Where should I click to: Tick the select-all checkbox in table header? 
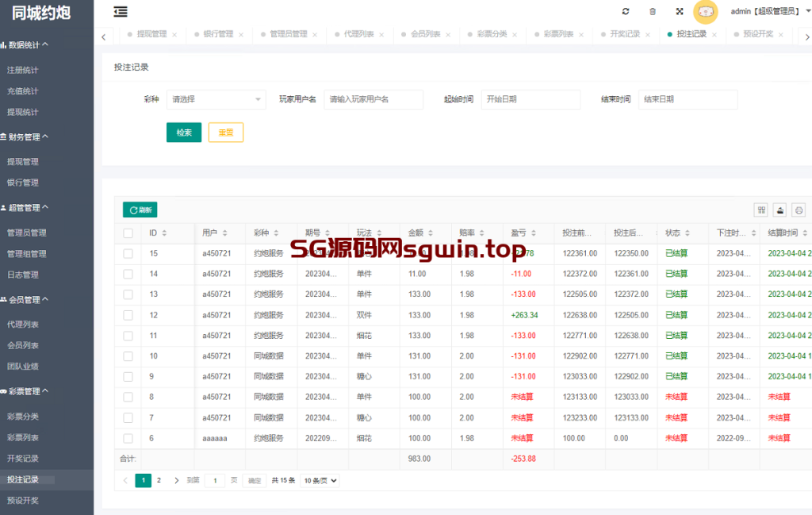(x=128, y=233)
